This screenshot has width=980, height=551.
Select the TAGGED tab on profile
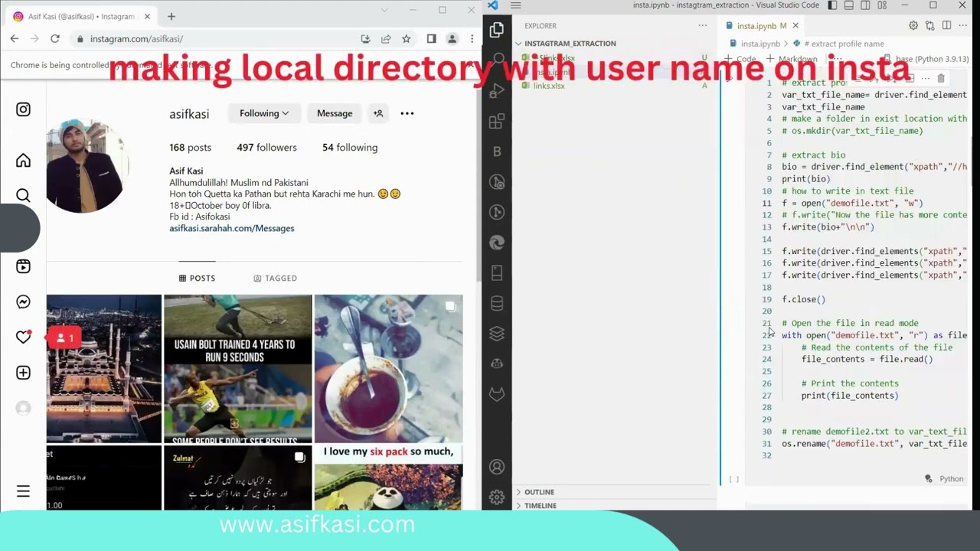pos(275,278)
